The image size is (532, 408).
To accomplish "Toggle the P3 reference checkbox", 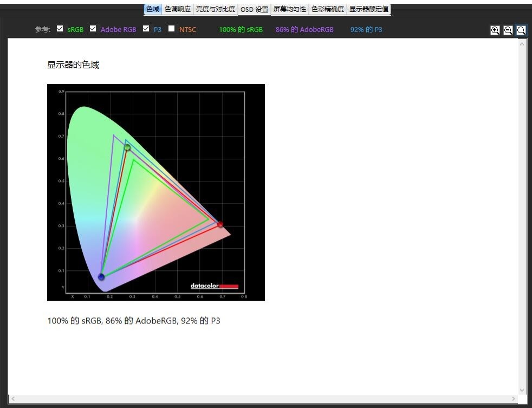I will 146,29.
